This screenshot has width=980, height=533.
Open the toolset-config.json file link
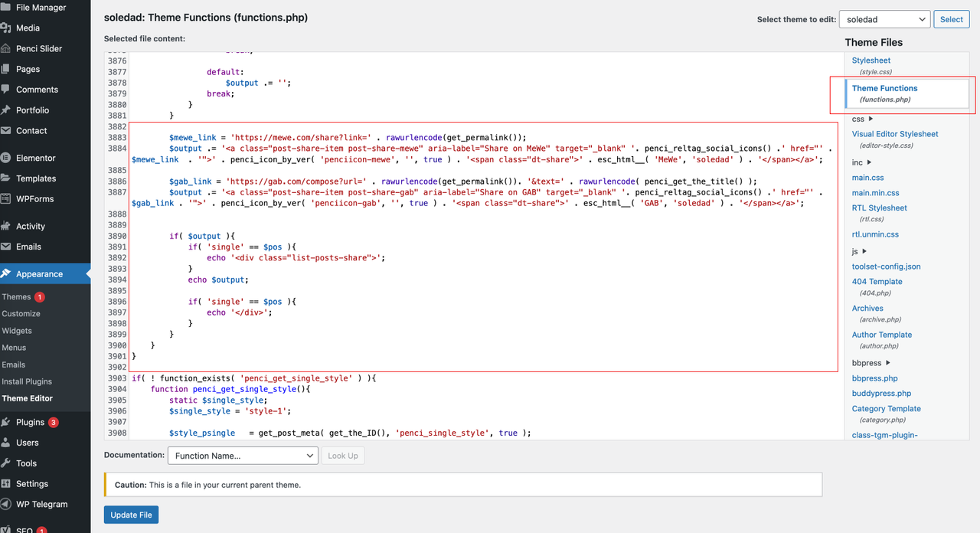point(887,266)
